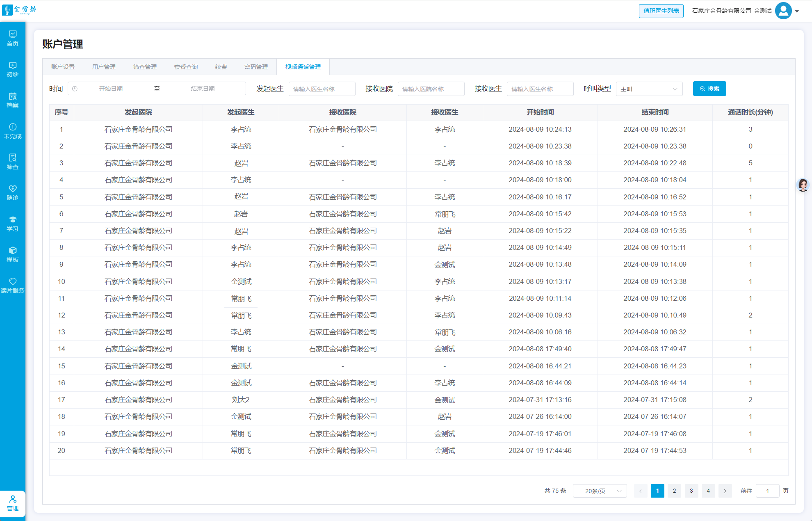Image resolution: width=812 pixels, height=521 pixels.
Task: Click 刘大2 in row 17
Action: [241, 400]
